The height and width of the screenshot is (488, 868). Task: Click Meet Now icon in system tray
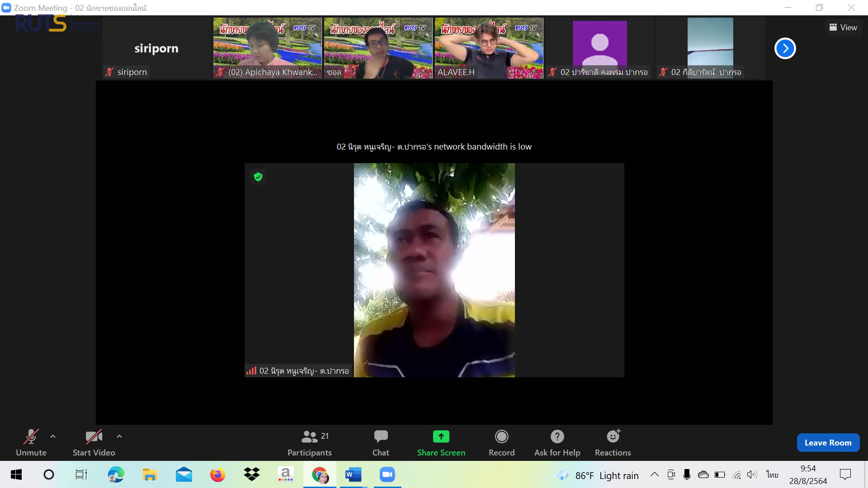(x=671, y=474)
